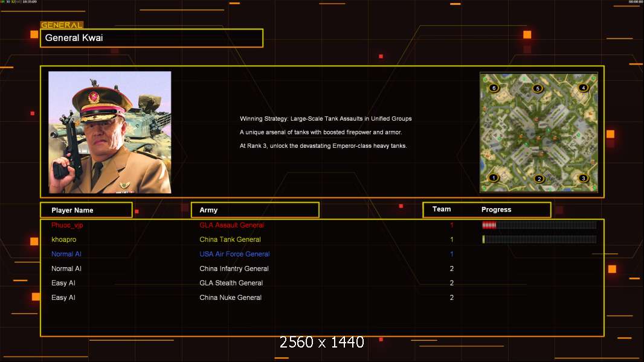Click team number for khoapro

[x=451, y=240]
